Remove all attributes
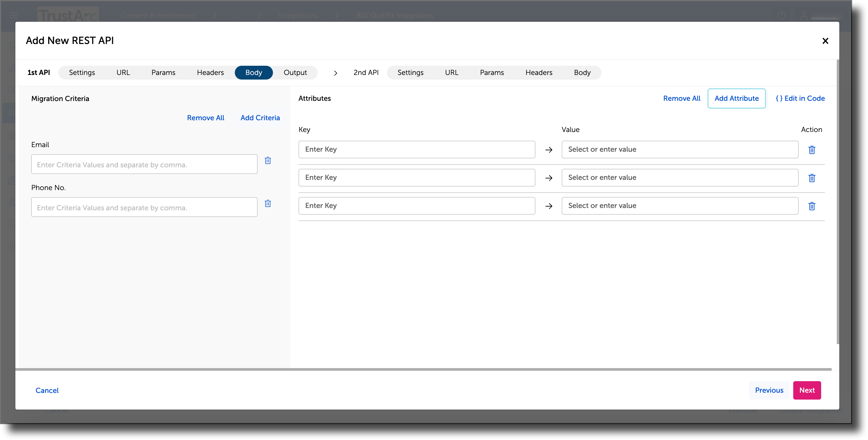This screenshot has height=440, width=868. pos(682,99)
